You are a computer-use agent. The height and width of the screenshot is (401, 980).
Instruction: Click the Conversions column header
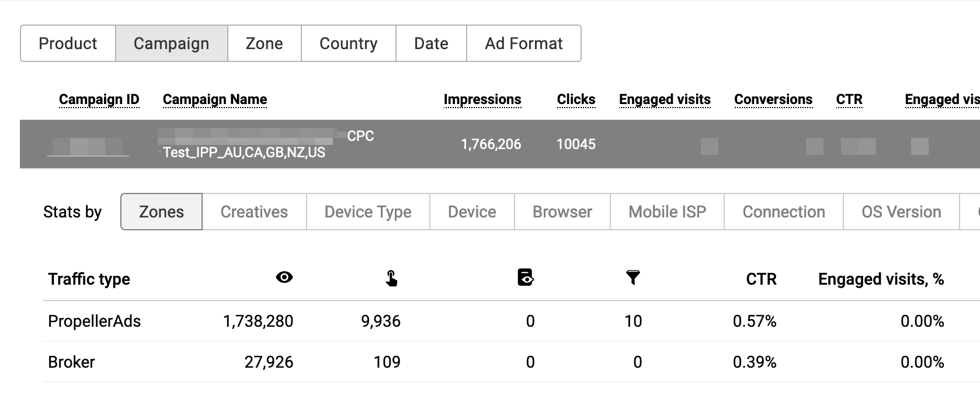(773, 99)
